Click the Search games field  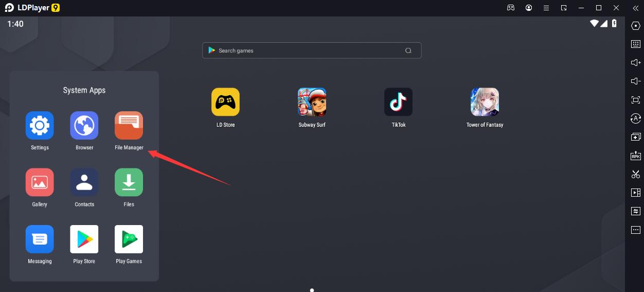tap(312, 50)
